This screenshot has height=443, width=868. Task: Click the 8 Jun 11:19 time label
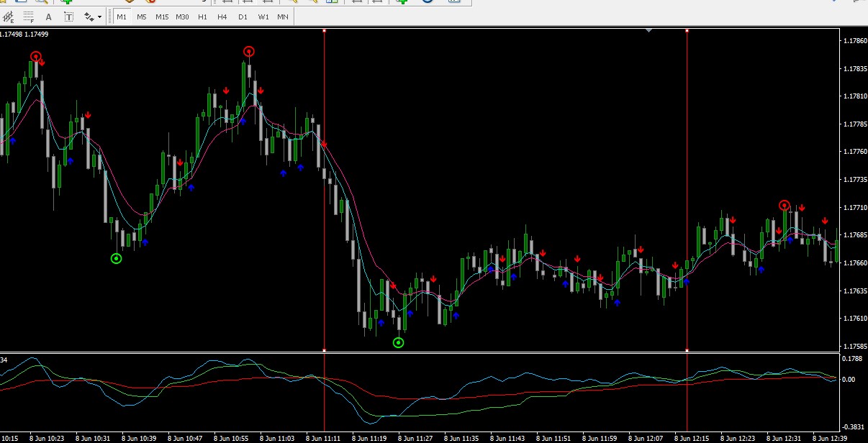[369, 438]
